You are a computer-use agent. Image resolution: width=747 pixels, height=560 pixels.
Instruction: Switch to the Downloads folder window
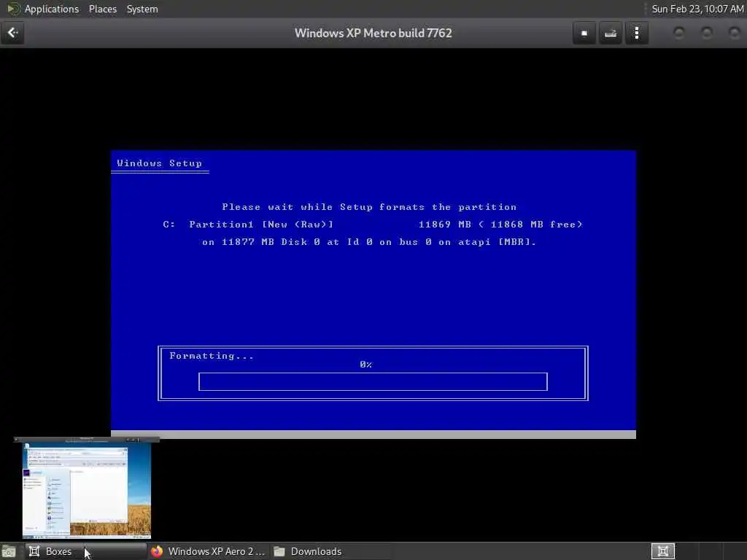click(331, 551)
